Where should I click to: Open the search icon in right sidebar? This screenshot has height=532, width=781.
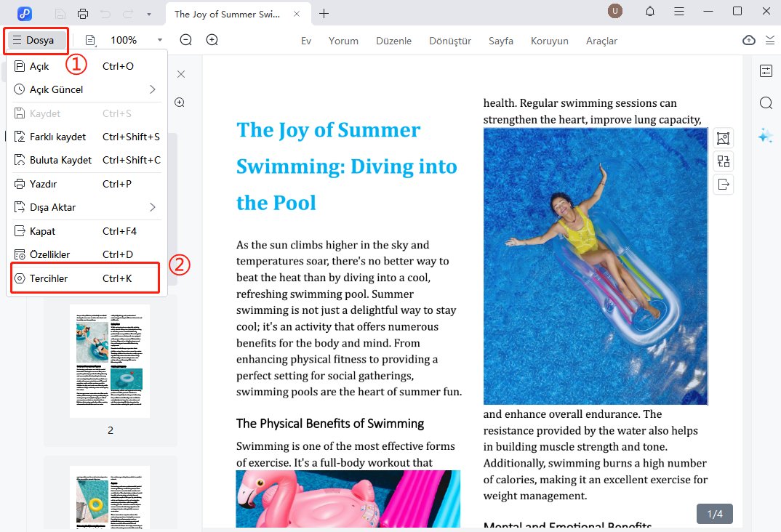[766, 103]
